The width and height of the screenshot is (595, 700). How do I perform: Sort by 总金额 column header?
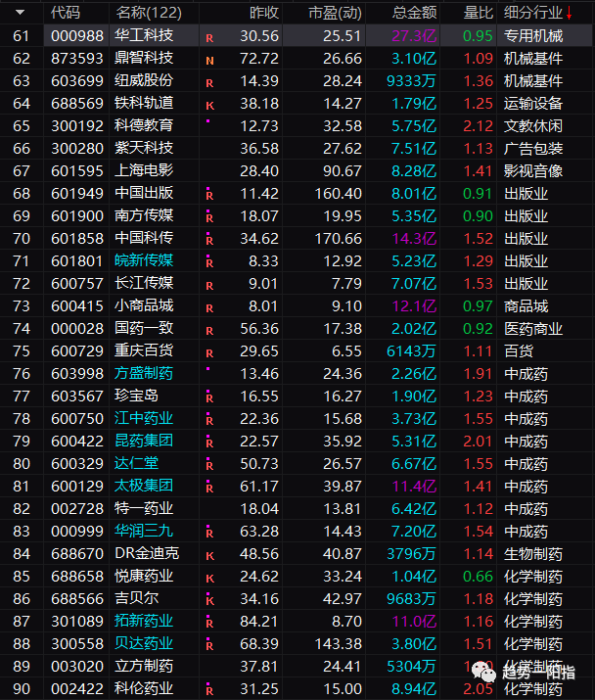[414, 13]
